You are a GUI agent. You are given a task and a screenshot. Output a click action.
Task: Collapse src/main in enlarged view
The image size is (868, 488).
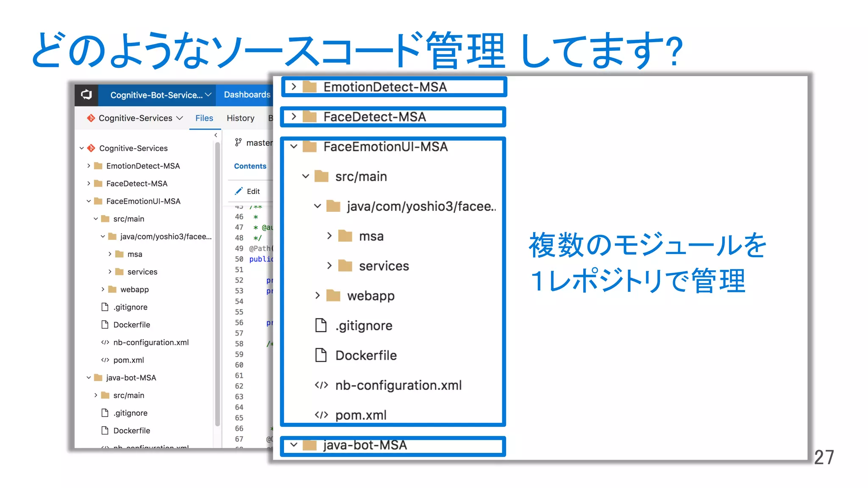tap(306, 176)
